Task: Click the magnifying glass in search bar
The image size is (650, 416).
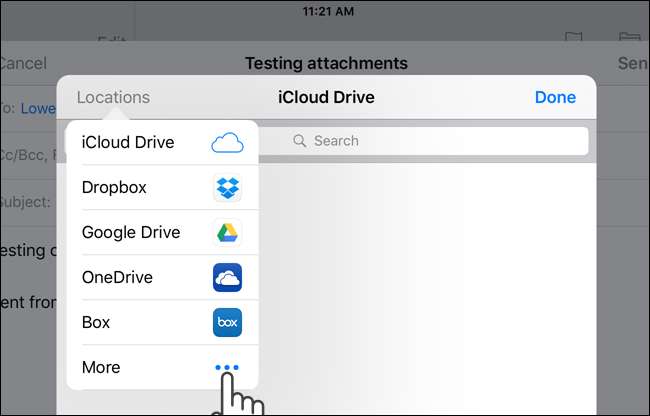Action: click(x=299, y=141)
